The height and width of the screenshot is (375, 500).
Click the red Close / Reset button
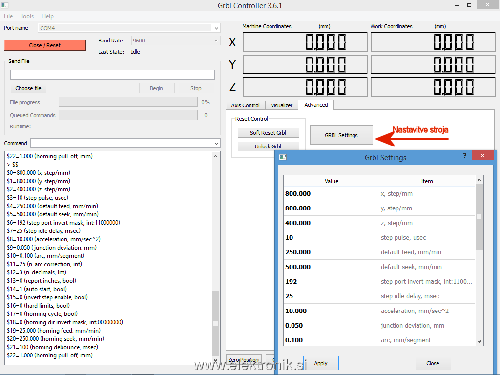click(45, 45)
